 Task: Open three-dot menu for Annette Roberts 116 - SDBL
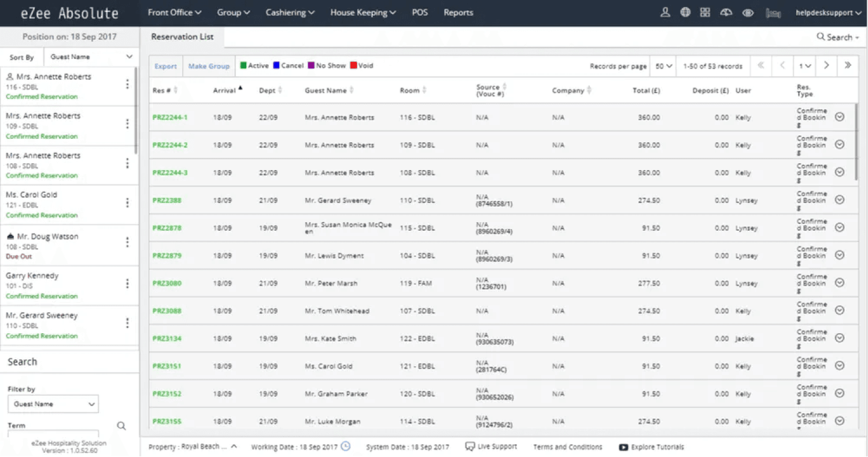pyautogui.click(x=128, y=85)
